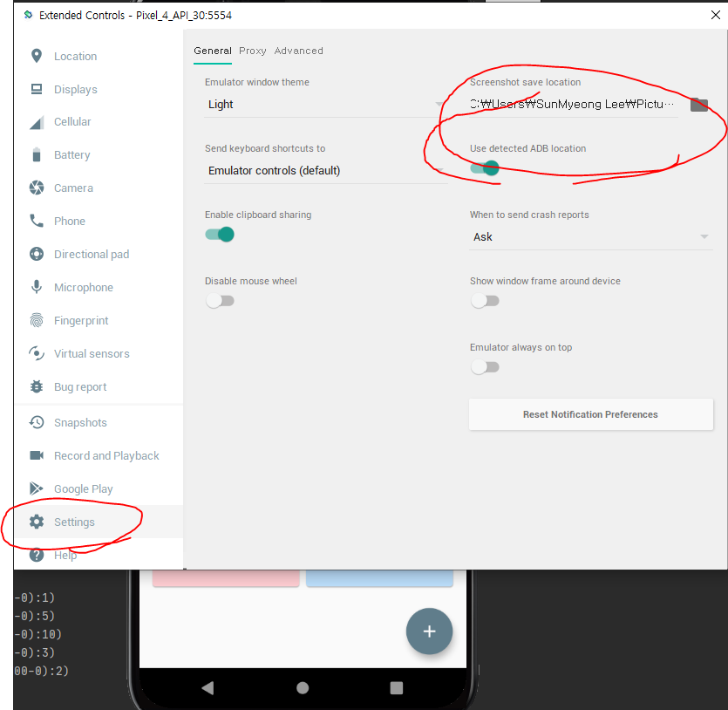Disable clipboard sharing switch
This screenshot has height=710, width=728.
pos(220,234)
